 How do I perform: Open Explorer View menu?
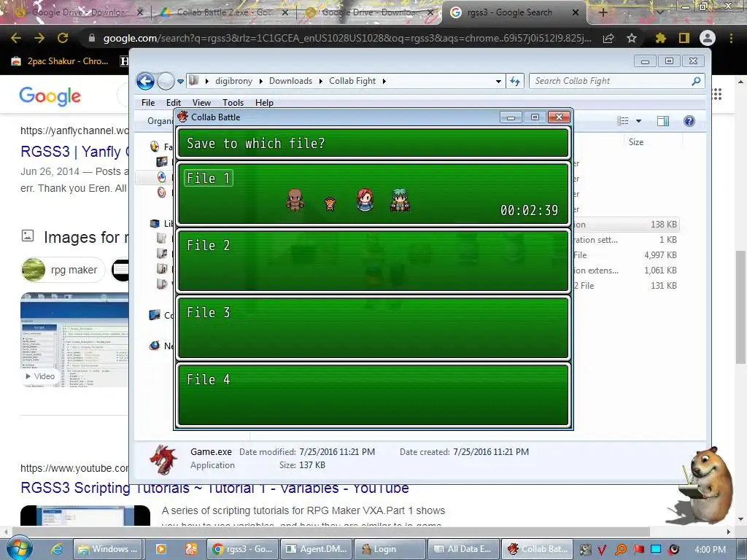point(201,102)
